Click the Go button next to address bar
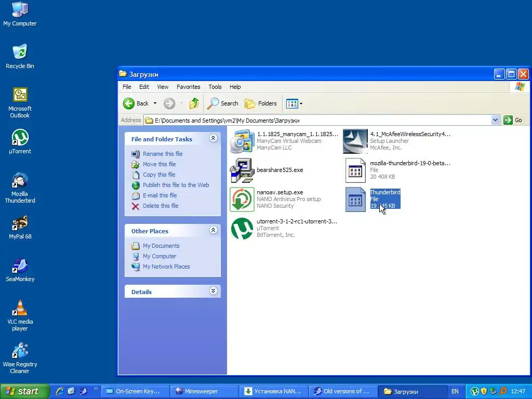 point(513,120)
